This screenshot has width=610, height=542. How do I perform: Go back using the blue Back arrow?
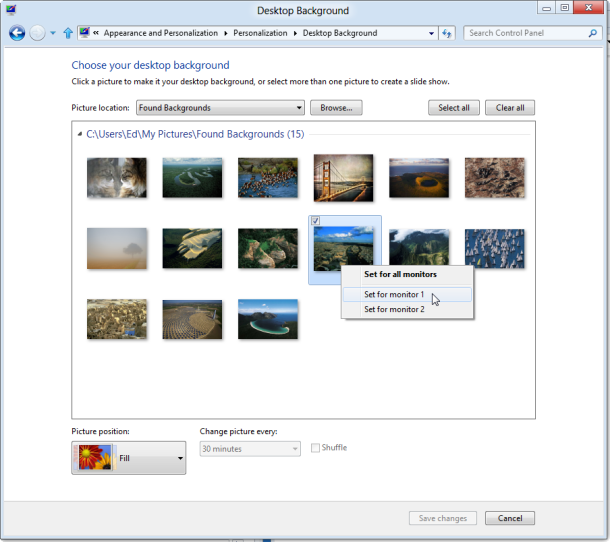pyautogui.click(x=17, y=33)
